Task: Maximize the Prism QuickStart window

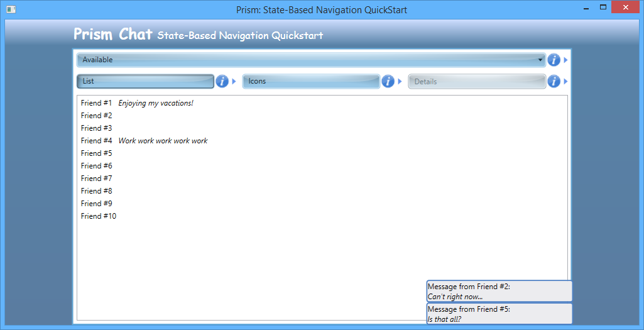Action: pyautogui.click(x=603, y=7)
